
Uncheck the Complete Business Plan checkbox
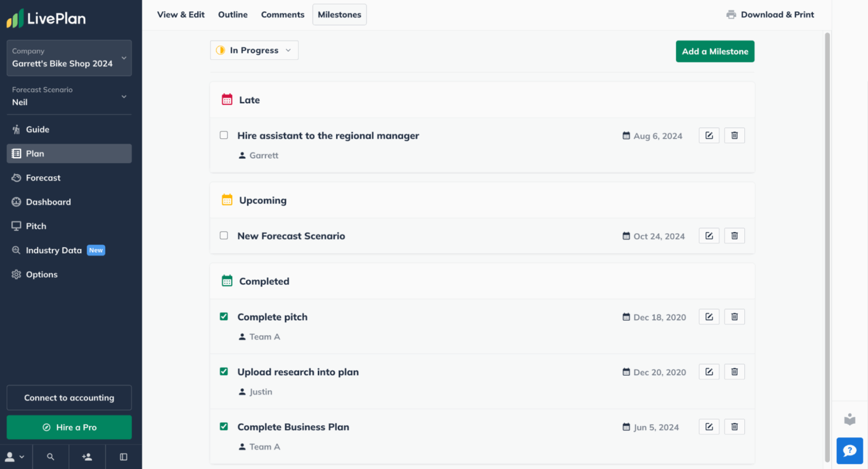(223, 427)
